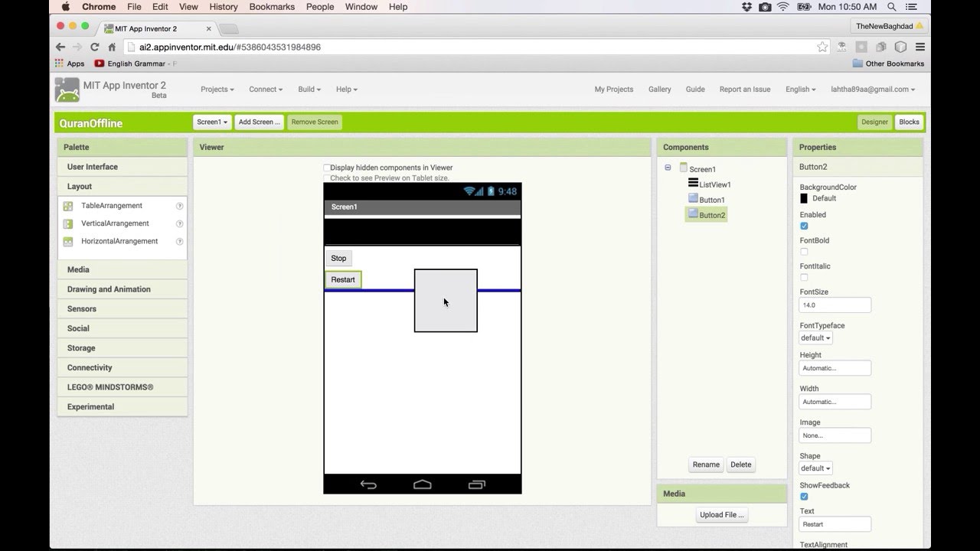Viewport: 980px width, 551px height.
Task: Bookmark this page with the star
Action: [x=822, y=47]
